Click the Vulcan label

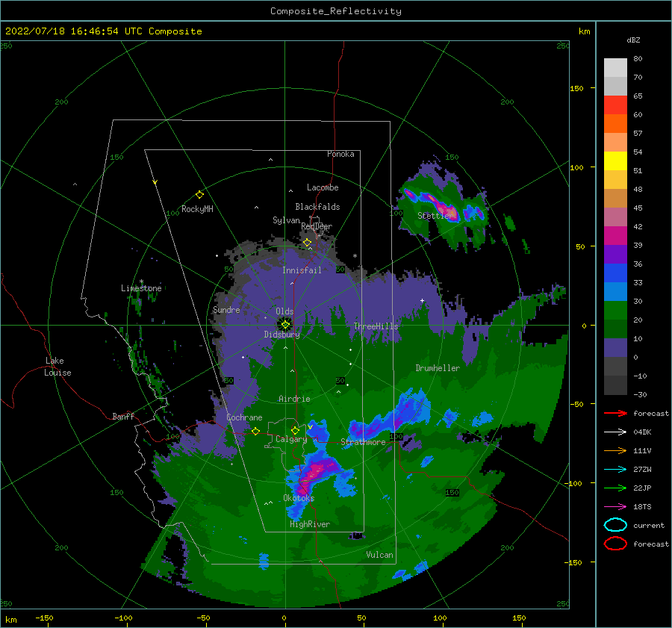click(379, 555)
